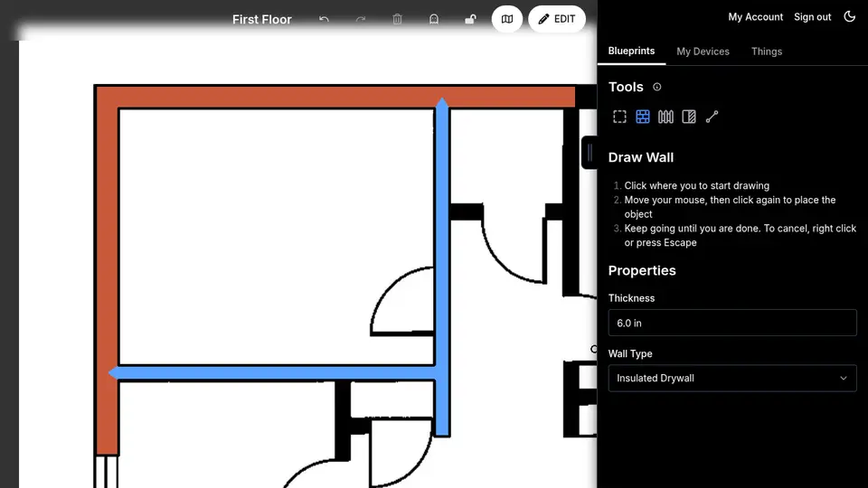The image size is (868, 488).
Task: Click the EDIT button
Action: point(557,19)
